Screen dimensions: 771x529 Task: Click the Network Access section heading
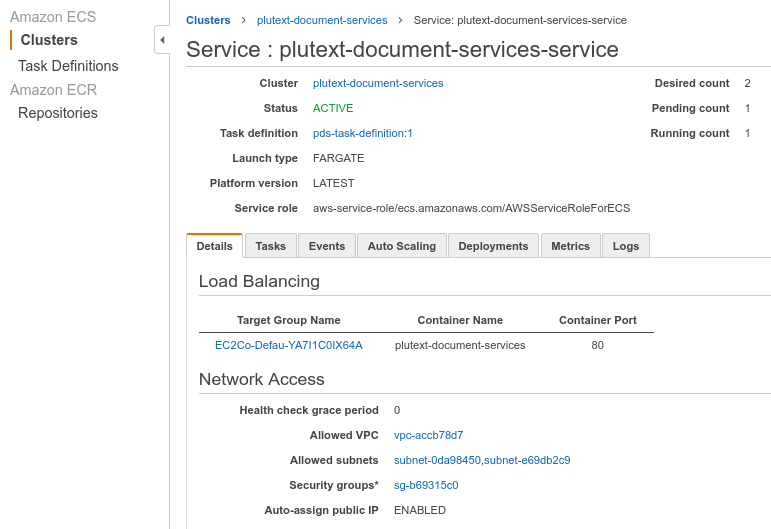(x=262, y=379)
